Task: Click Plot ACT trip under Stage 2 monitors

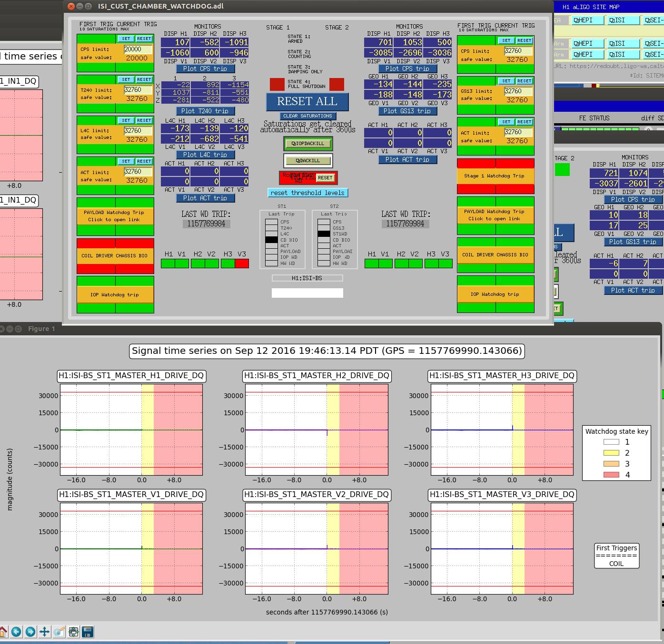Action: [x=408, y=160]
